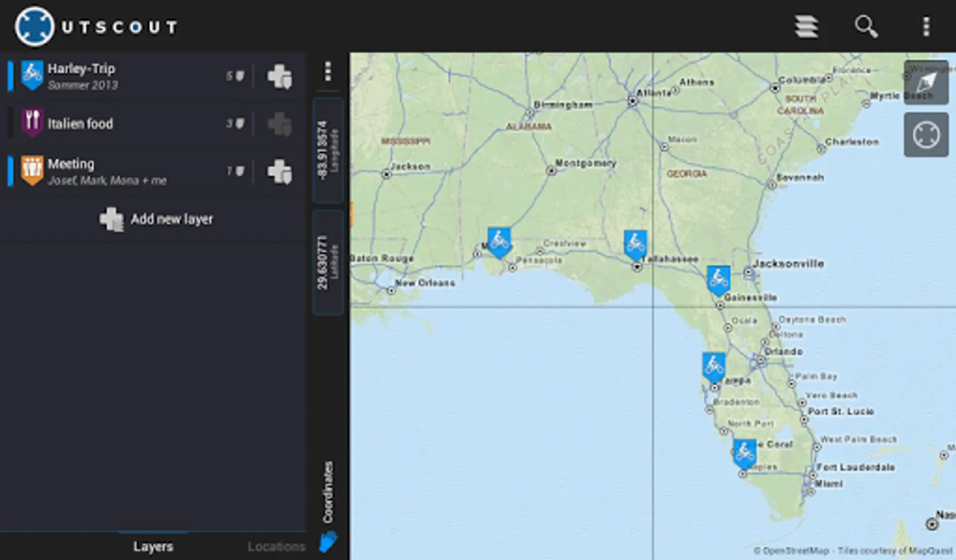956x560 pixels.
Task: Click the Port St. Lucie label on map
Action: point(841,411)
